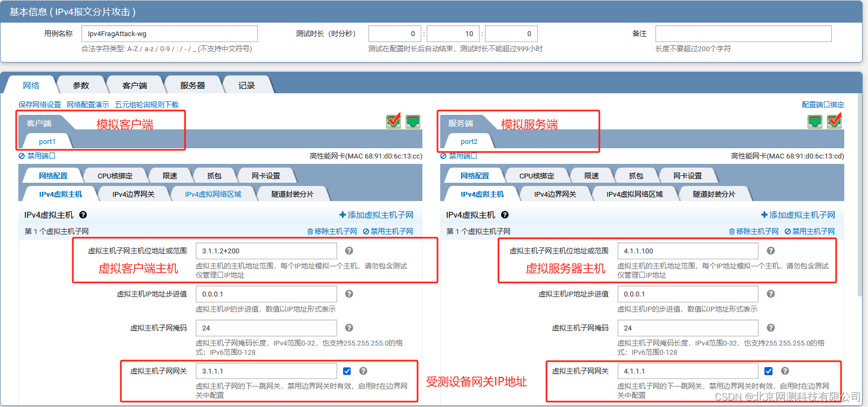The image size is (868, 407).
Task: Click 配置端口绑定 link
Action: 823,105
